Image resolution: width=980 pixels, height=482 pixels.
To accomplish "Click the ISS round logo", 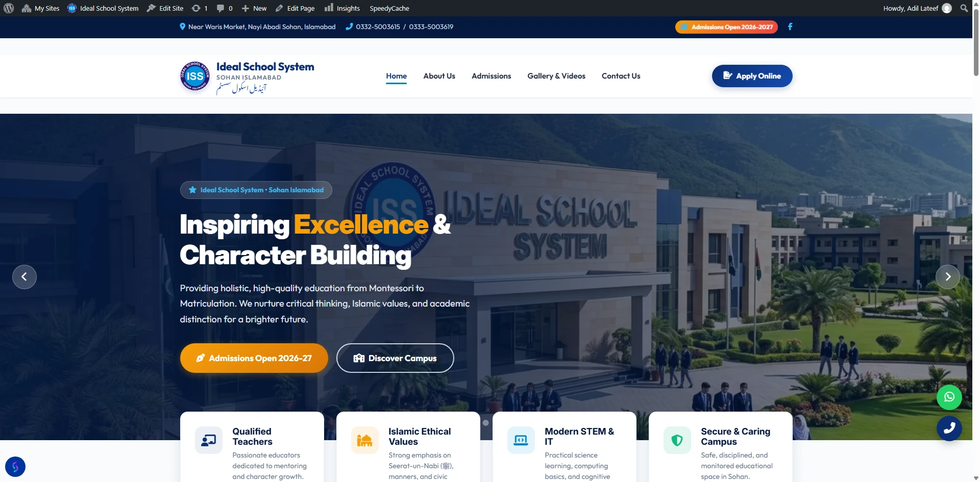I will [195, 76].
